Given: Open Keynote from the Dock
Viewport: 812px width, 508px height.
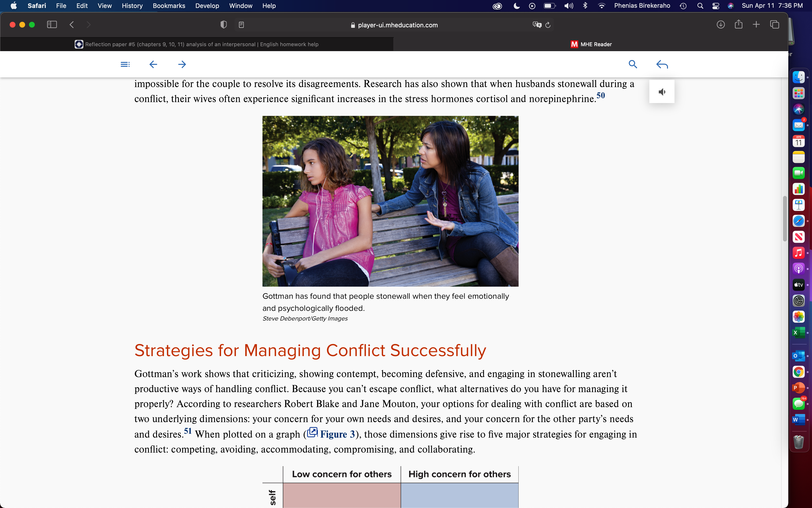Looking at the screenshot, I should [x=798, y=205].
